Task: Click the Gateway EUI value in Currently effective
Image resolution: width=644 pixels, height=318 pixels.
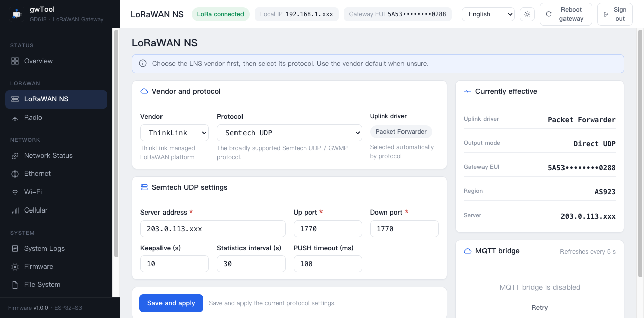Action: click(x=582, y=168)
